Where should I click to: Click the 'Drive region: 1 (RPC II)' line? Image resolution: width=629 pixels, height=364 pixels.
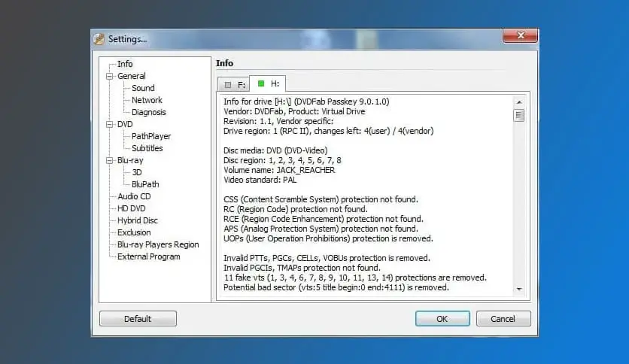point(329,131)
